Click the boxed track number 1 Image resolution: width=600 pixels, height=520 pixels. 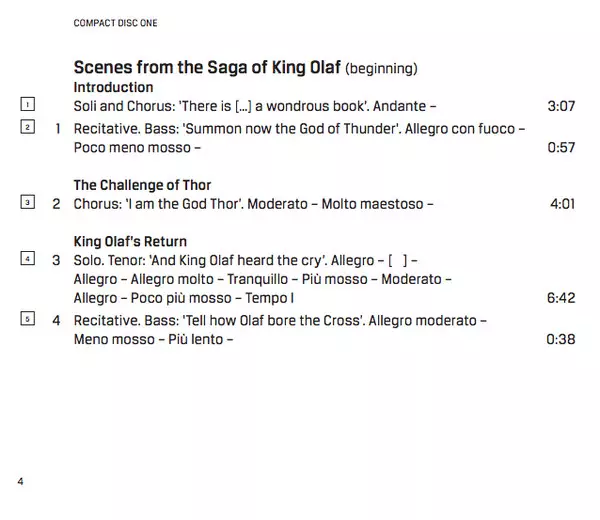[x=27, y=104]
